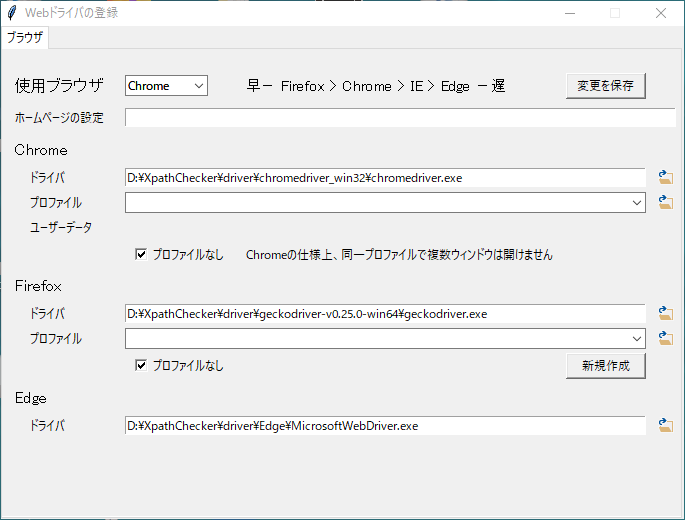The width and height of the screenshot is (685, 520).
Task: Click the 変更を保存 button
Action: click(605, 86)
